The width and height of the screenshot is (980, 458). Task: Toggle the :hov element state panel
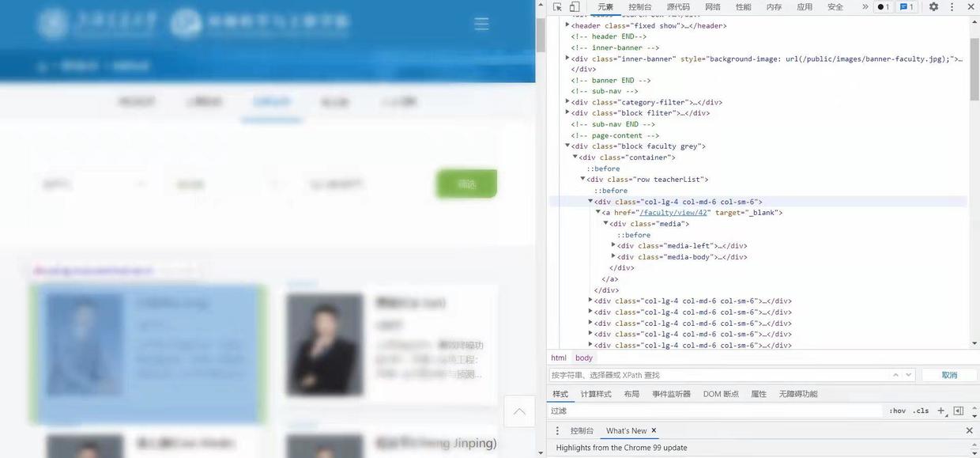coord(898,411)
